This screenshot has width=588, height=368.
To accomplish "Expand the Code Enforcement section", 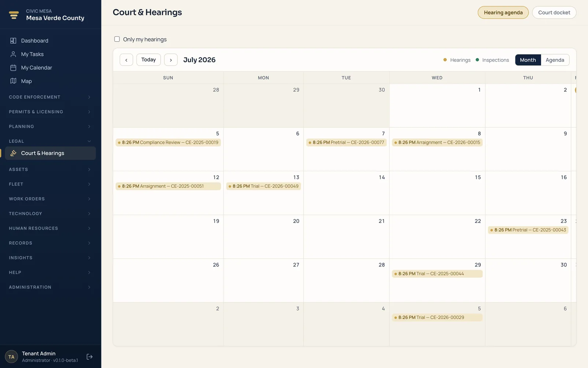I will click(x=50, y=97).
